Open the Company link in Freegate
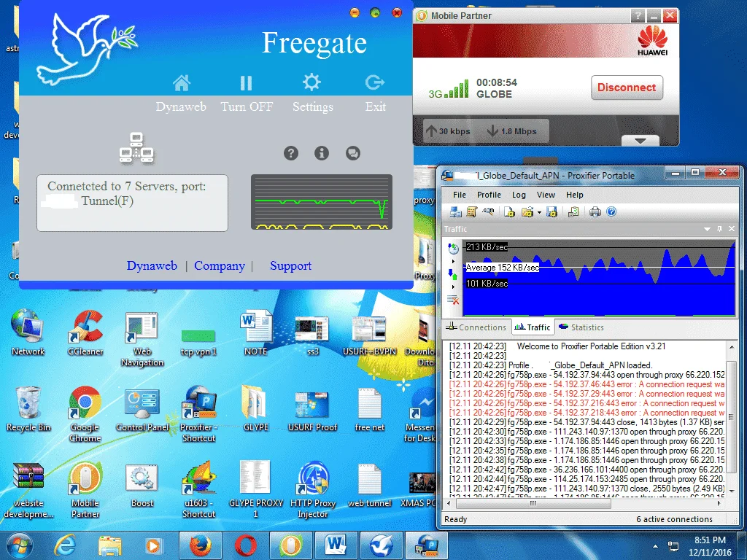This screenshot has height=560, width=747. coord(220,265)
